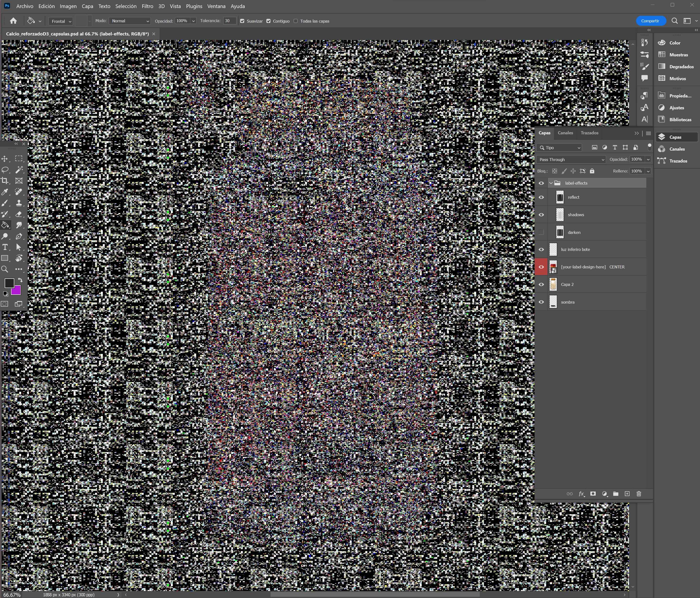The width and height of the screenshot is (700, 598).
Task: Create a new layer group folder
Action: click(x=616, y=494)
